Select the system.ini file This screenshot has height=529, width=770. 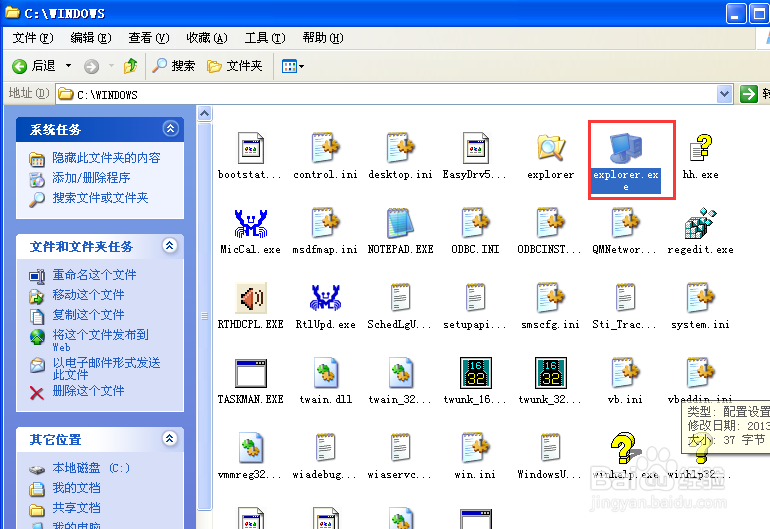[x=701, y=298]
